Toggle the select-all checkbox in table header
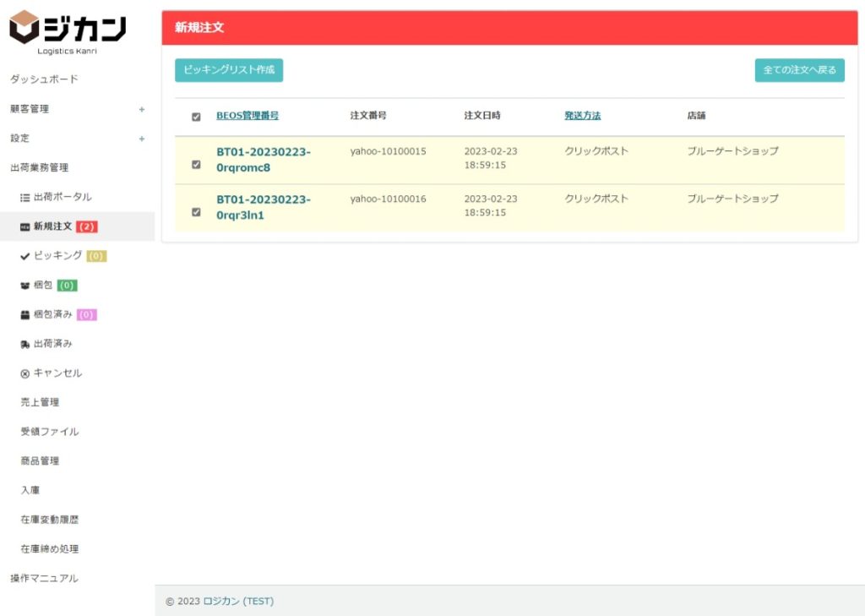The image size is (865, 616). [196, 117]
